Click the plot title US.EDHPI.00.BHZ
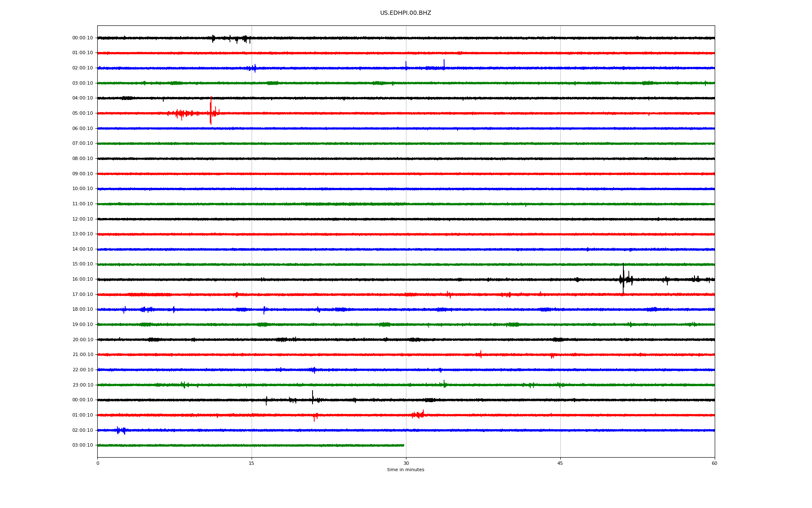This screenshot has height=508, width=812. 405,13
